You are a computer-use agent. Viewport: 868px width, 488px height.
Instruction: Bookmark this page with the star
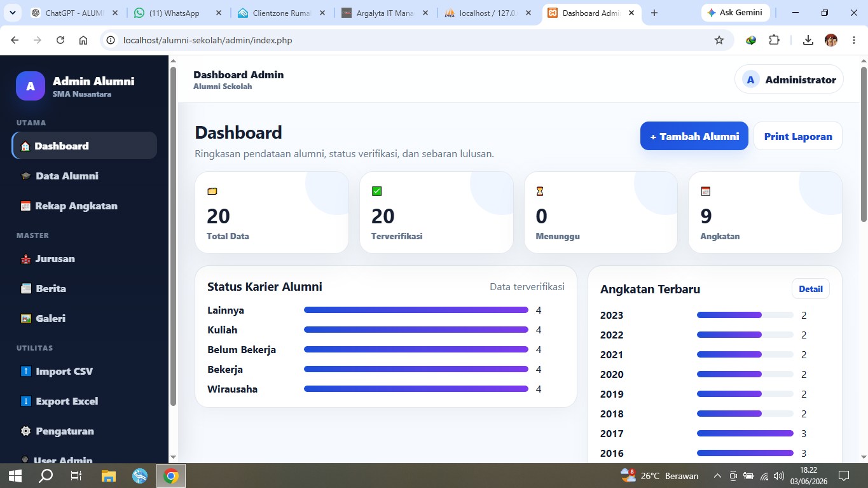(x=719, y=40)
